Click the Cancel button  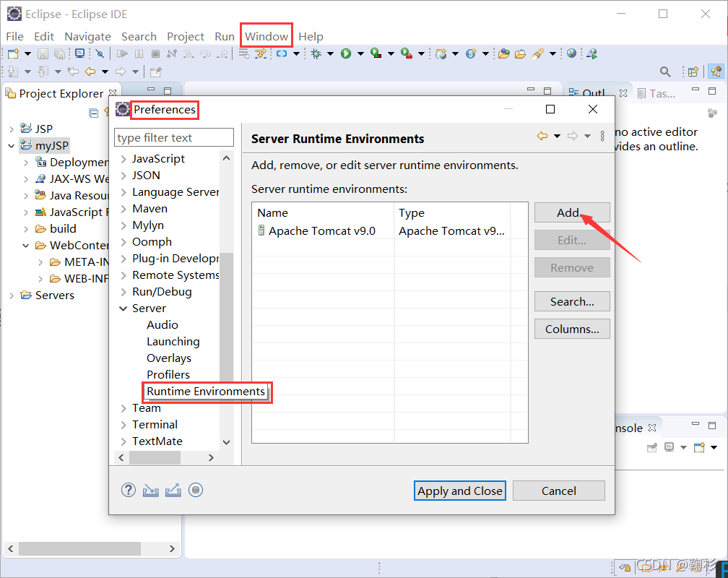(x=558, y=491)
